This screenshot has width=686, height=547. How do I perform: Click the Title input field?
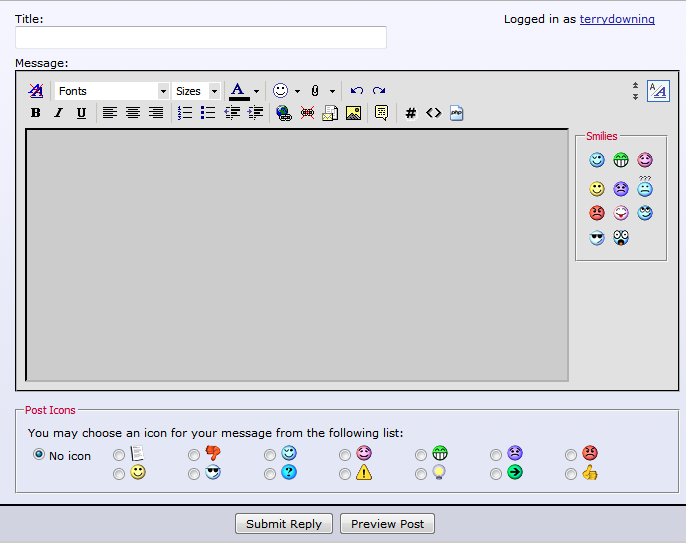pos(201,37)
